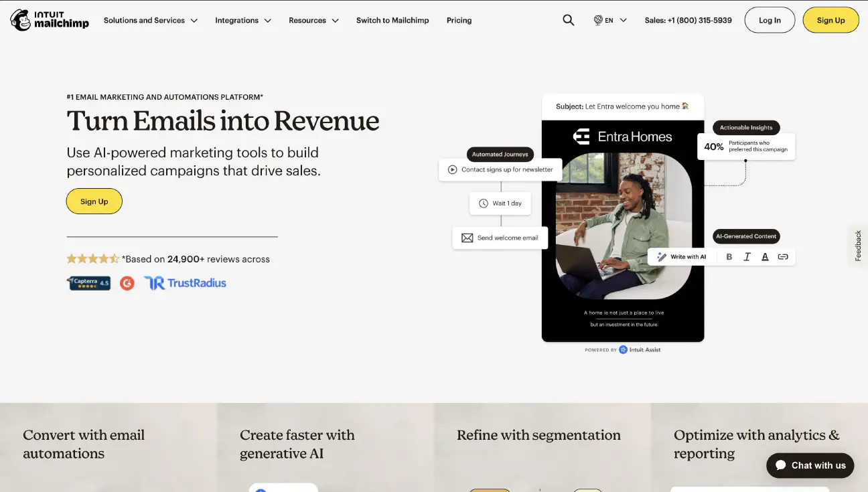This screenshot has height=492, width=868.
Task: Click the insert link chain icon
Action: pyautogui.click(x=783, y=257)
